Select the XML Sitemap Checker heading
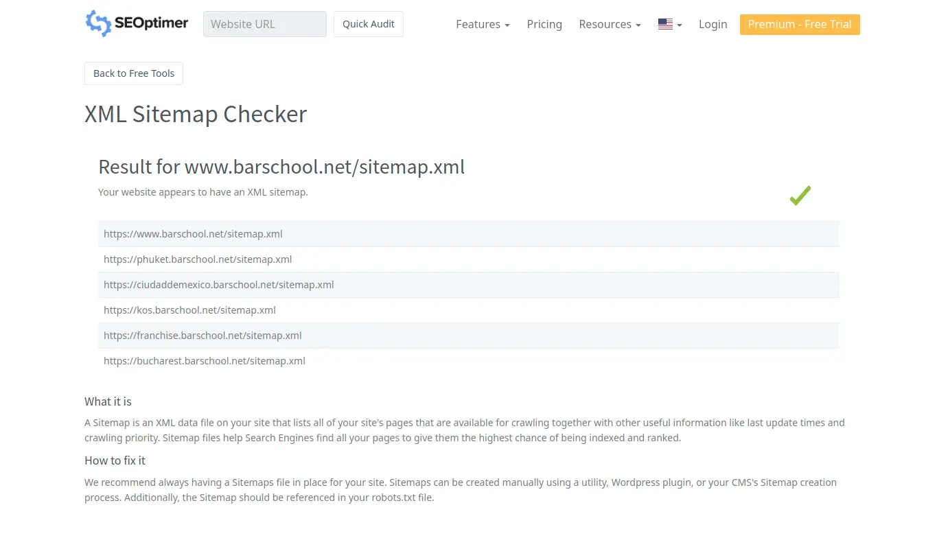937x560 pixels. (x=196, y=114)
